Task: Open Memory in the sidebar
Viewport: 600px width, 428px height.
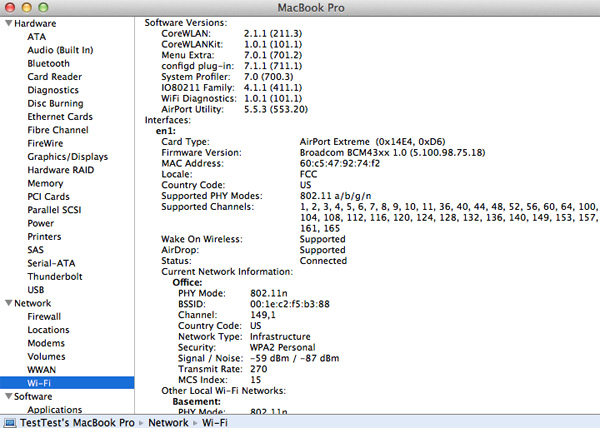Action: tap(45, 183)
